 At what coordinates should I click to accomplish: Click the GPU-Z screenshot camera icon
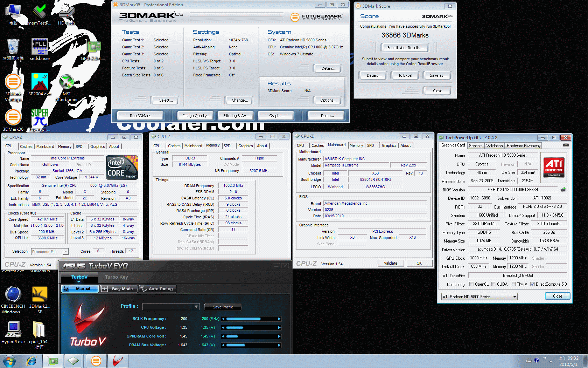566,145
